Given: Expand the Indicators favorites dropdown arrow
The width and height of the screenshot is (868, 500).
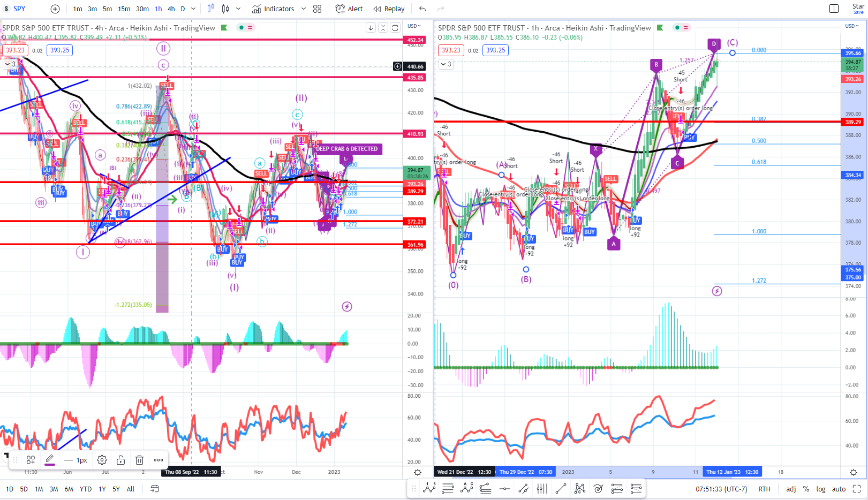Looking at the screenshot, I should 303,9.
